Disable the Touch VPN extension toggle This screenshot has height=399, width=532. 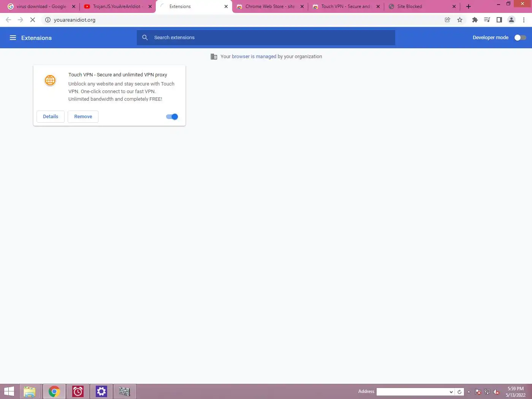point(172,117)
